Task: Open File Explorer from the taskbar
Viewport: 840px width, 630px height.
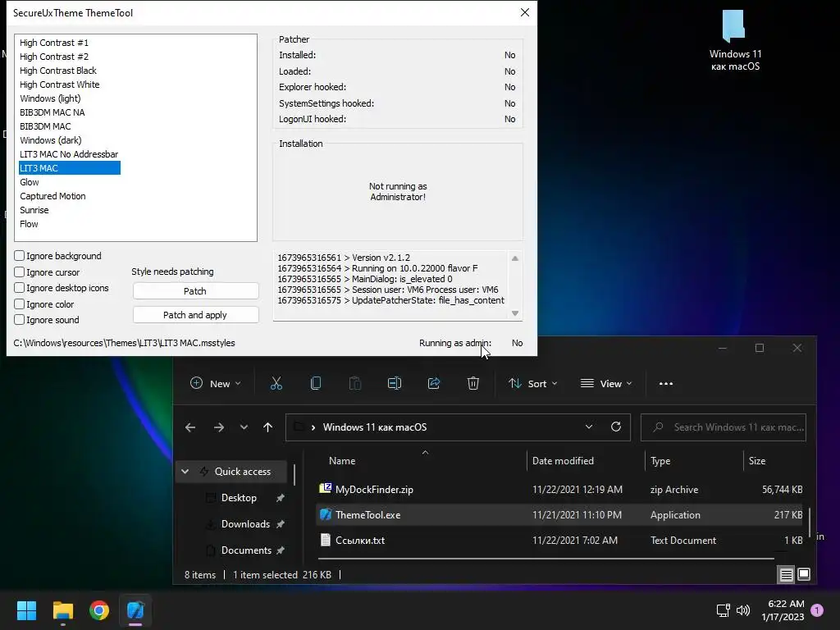Action: (62, 610)
